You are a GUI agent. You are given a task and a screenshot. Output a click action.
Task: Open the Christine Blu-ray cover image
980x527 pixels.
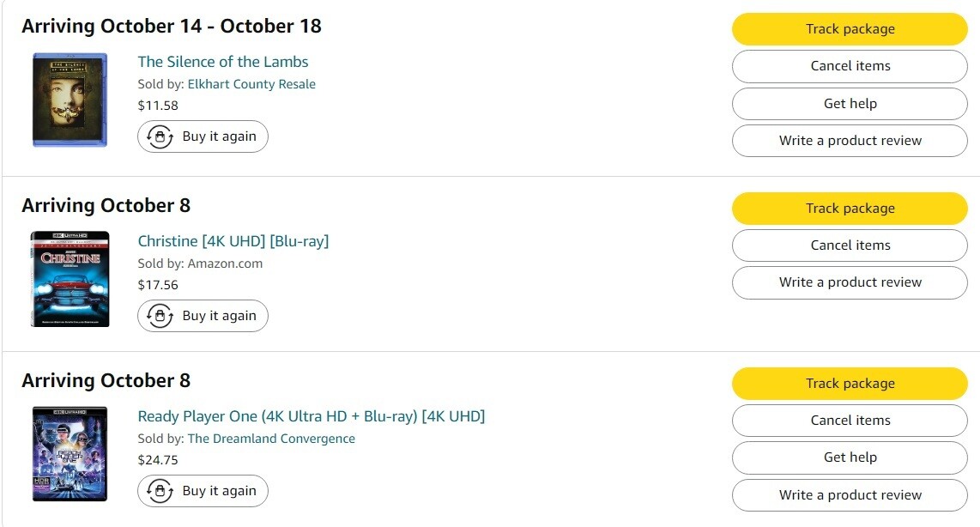[x=70, y=279]
